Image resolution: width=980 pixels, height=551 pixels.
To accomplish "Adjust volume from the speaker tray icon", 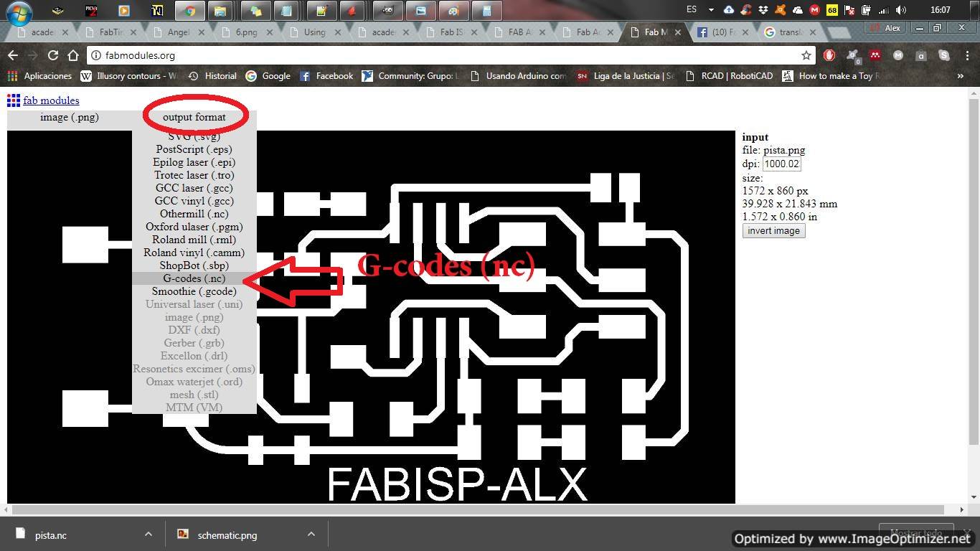I will tap(901, 10).
